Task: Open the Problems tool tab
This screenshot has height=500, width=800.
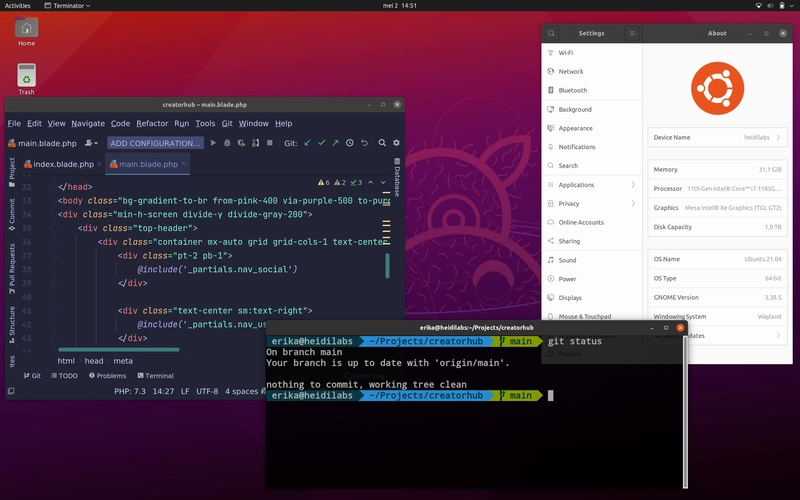Action: tap(107, 376)
